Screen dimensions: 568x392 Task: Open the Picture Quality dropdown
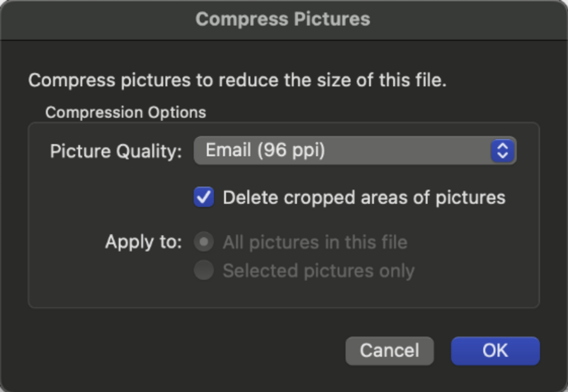(x=355, y=151)
